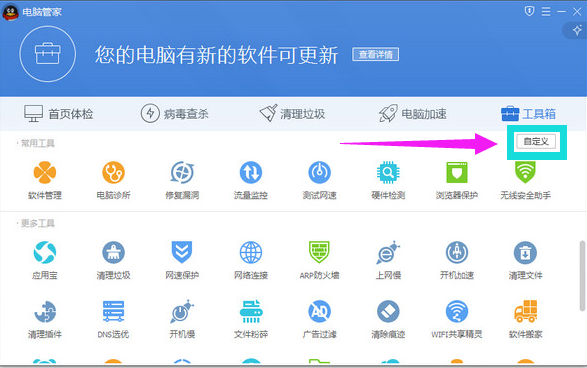Open the 广告过滤 tool

[x=319, y=319]
